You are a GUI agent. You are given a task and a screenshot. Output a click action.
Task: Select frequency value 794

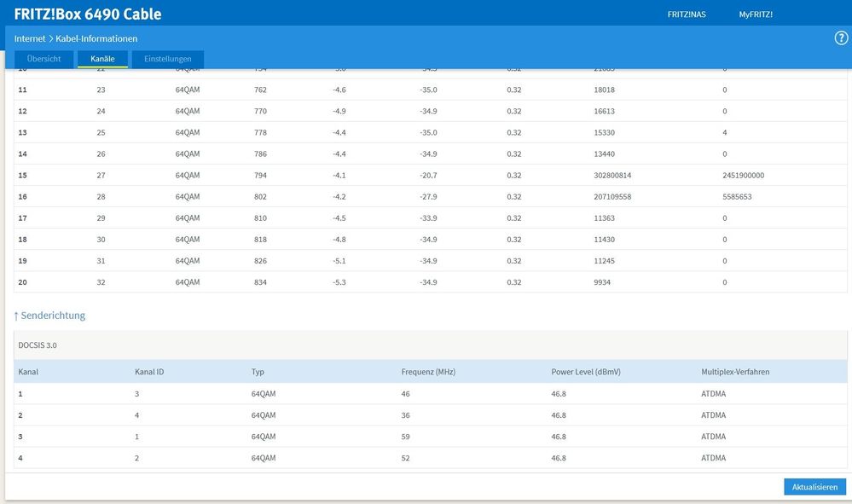(x=260, y=176)
